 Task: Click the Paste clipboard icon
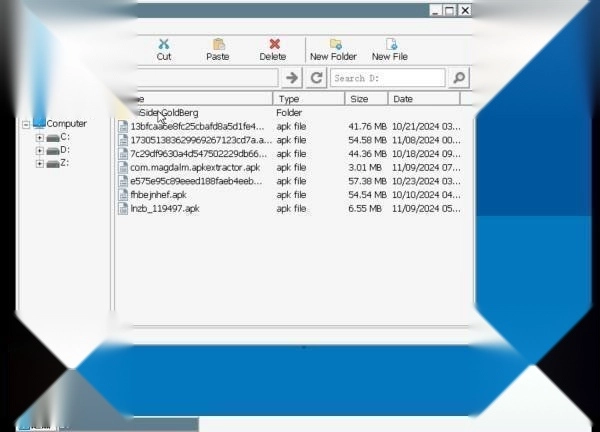pos(218,45)
